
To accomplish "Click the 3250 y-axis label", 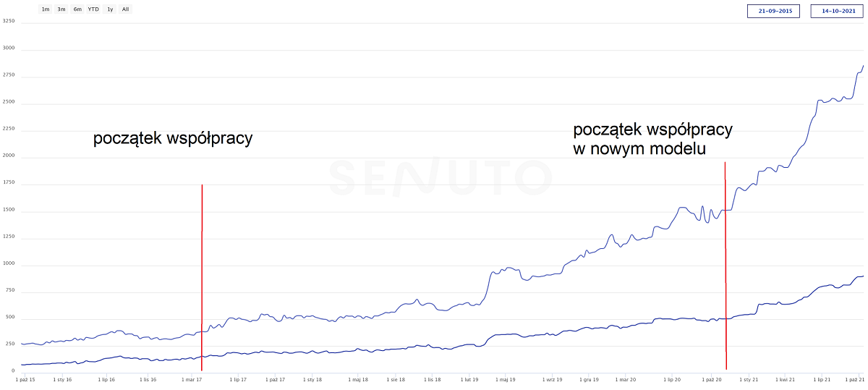I will [x=9, y=21].
